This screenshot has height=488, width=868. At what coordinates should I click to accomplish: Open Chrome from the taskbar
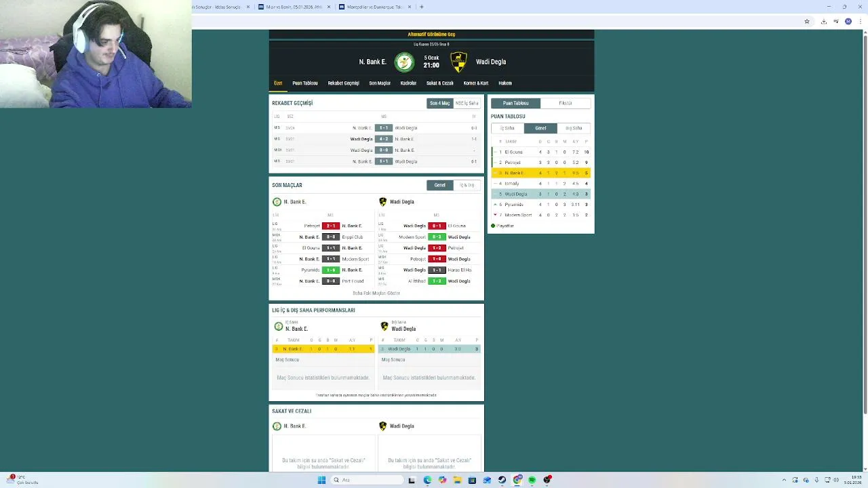(x=517, y=480)
